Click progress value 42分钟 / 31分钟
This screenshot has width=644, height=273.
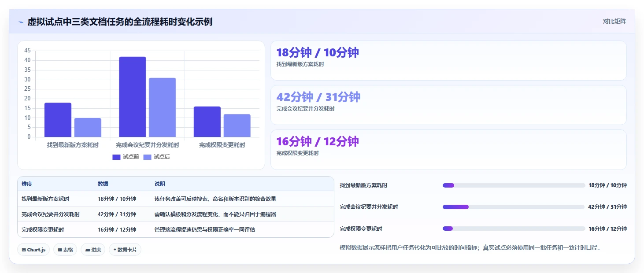click(x=607, y=207)
